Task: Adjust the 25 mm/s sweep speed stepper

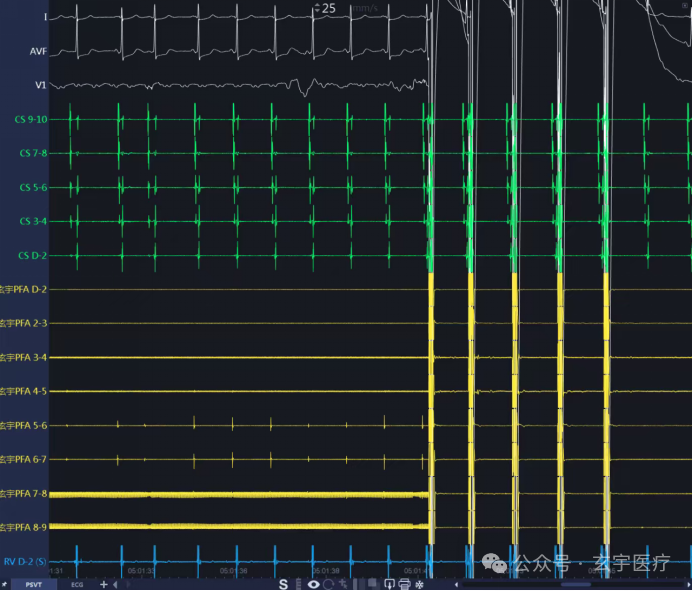Action: pos(317,8)
